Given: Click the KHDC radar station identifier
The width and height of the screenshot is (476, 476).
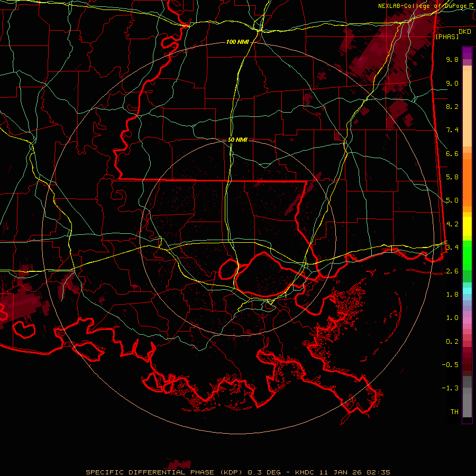Looking at the screenshot, I should click(x=305, y=472).
